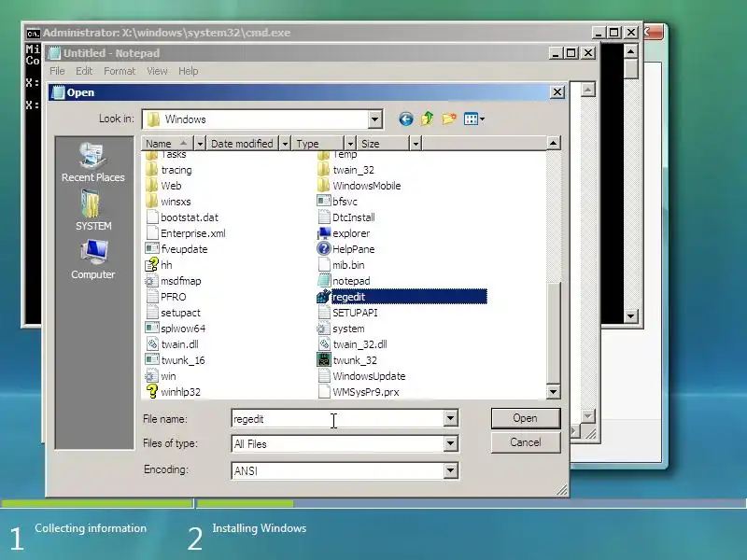Open Computer in sidebar
Image resolution: width=747 pixels, height=560 pixels.
(92, 259)
